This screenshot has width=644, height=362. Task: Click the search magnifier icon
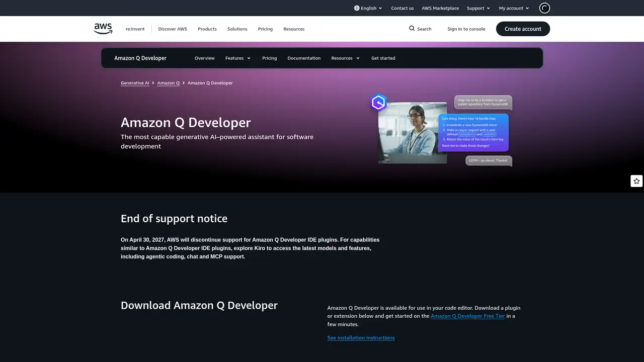point(412,29)
